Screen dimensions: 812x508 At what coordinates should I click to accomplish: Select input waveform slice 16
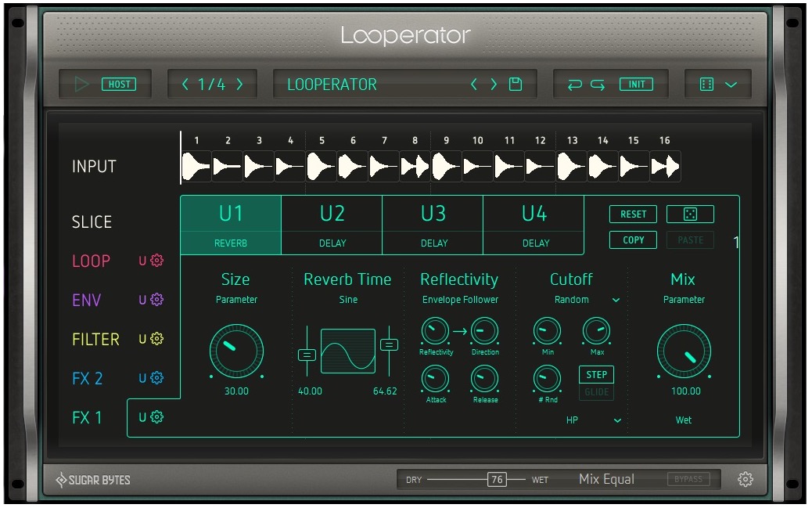pyautogui.click(x=665, y=167)
